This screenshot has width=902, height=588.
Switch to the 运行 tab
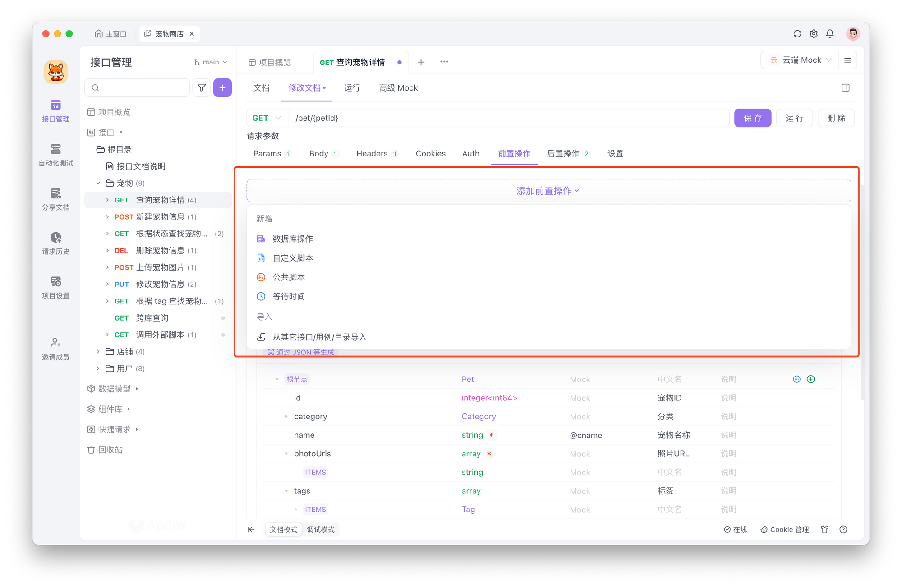click(x=352, y=88)
